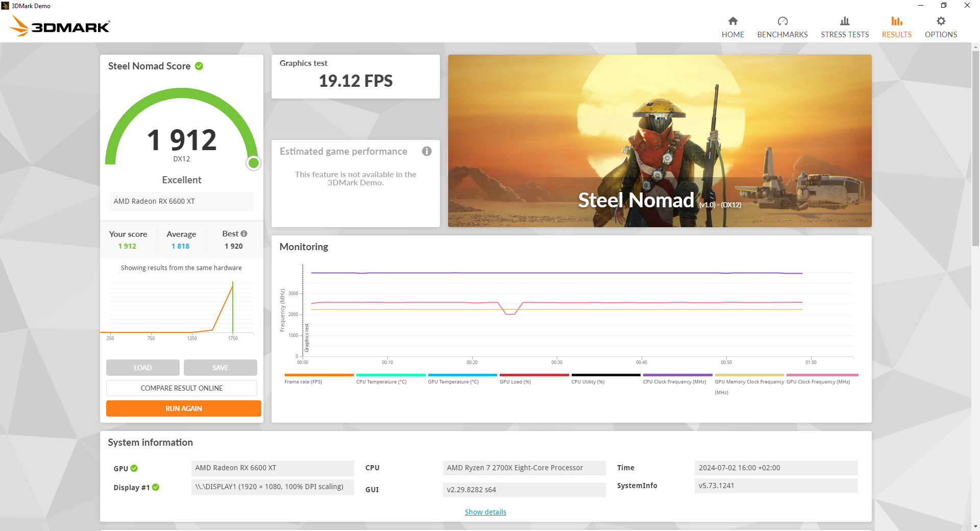Viewport: 980px width, 531px height.
Task: Click the info icon beside Estimated game performance
Action: [x=427, y=151]
